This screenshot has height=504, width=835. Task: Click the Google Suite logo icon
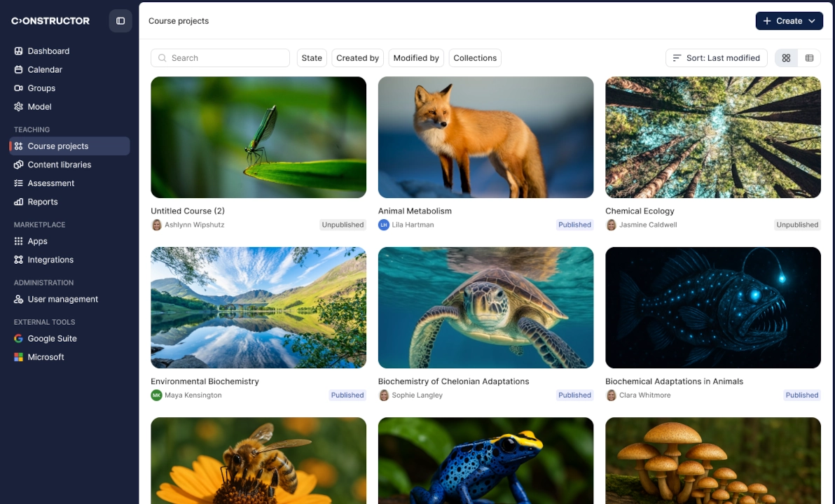click(x=19, y=339)
